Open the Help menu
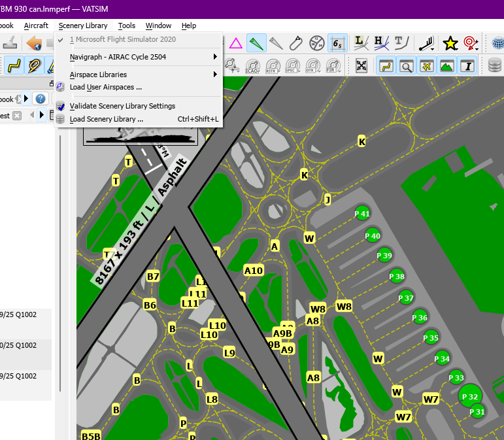Screen dimensions: 504x440 (x=189, y=25)
